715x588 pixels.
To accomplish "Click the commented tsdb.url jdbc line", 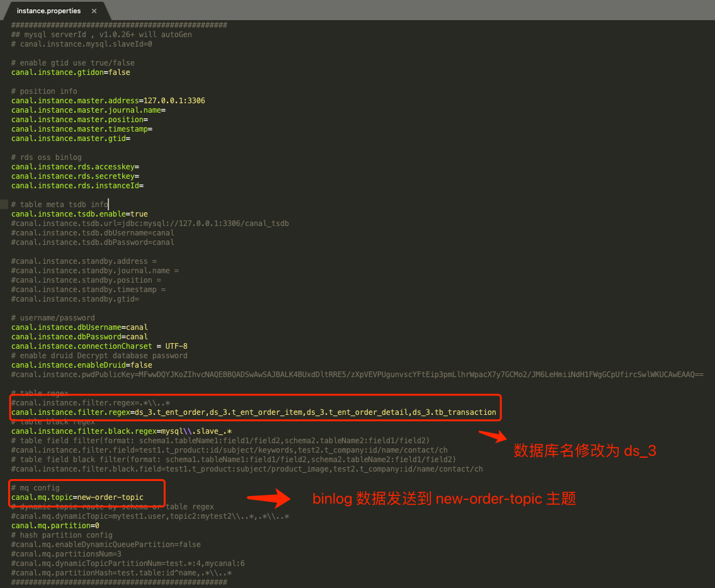I will click(150, 223).
